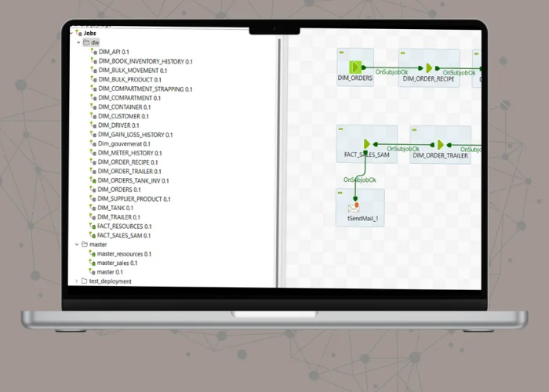Screen dimensions: 549x392
Task: Click the dw folder icon
Action: point(85,42)
